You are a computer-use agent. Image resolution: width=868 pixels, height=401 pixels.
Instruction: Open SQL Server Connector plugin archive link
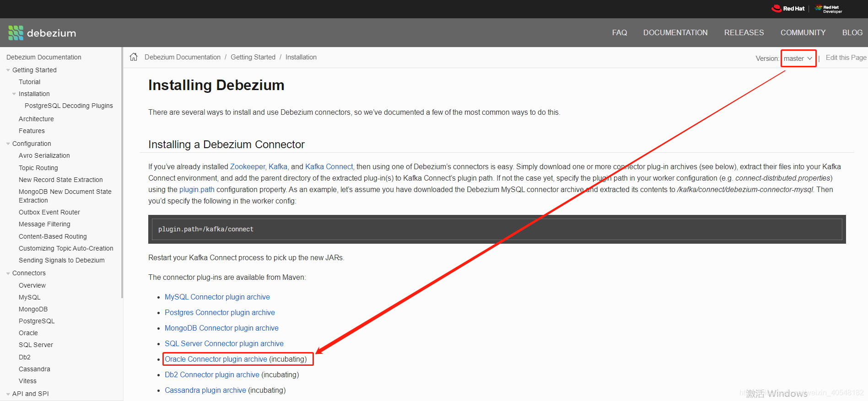point(224,343)
